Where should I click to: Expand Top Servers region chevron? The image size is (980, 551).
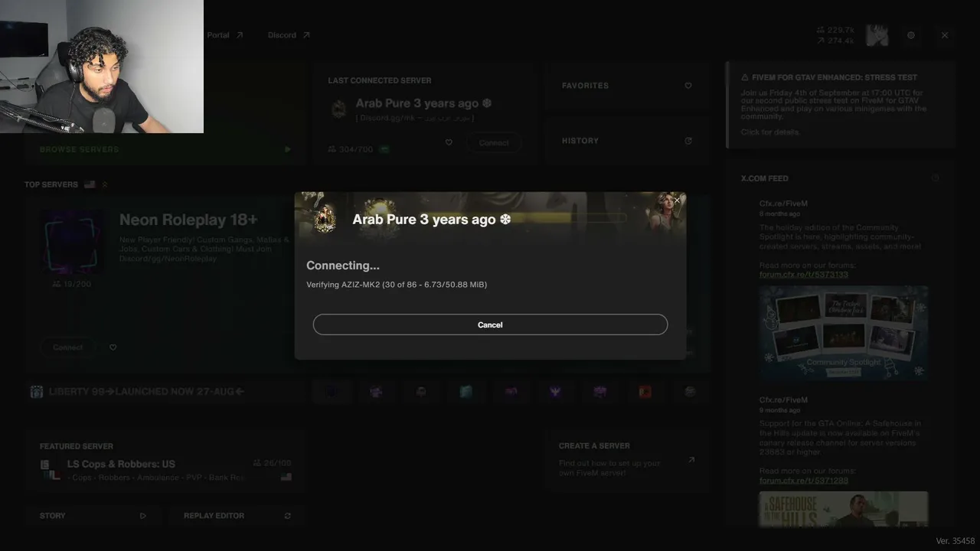click(105, 184)
